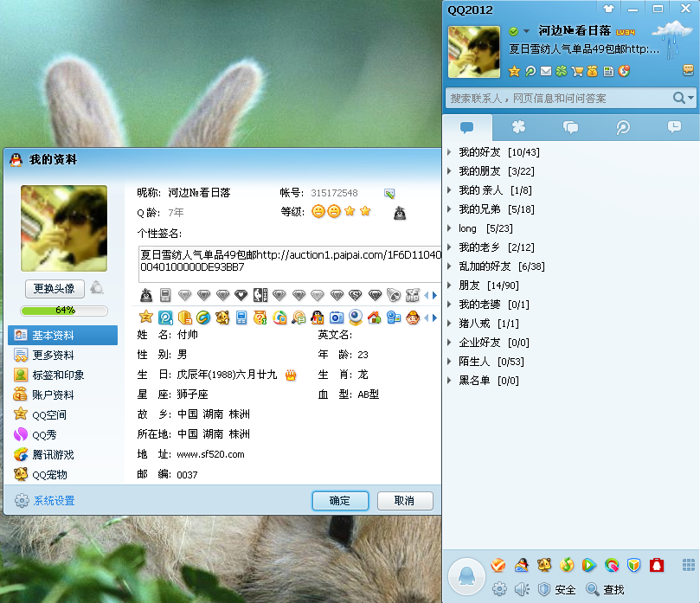
Task: Open online status dropdown arrow
Action: (527, 31)
